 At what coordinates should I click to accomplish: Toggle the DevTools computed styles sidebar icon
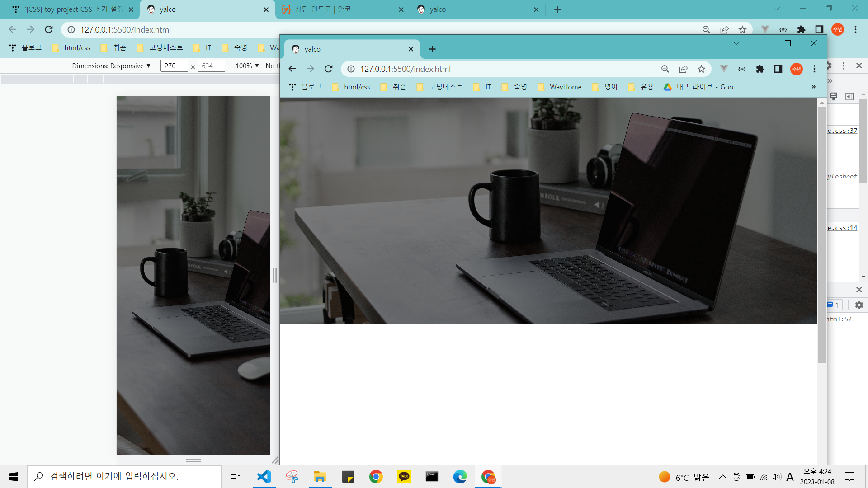click(849, 96)
